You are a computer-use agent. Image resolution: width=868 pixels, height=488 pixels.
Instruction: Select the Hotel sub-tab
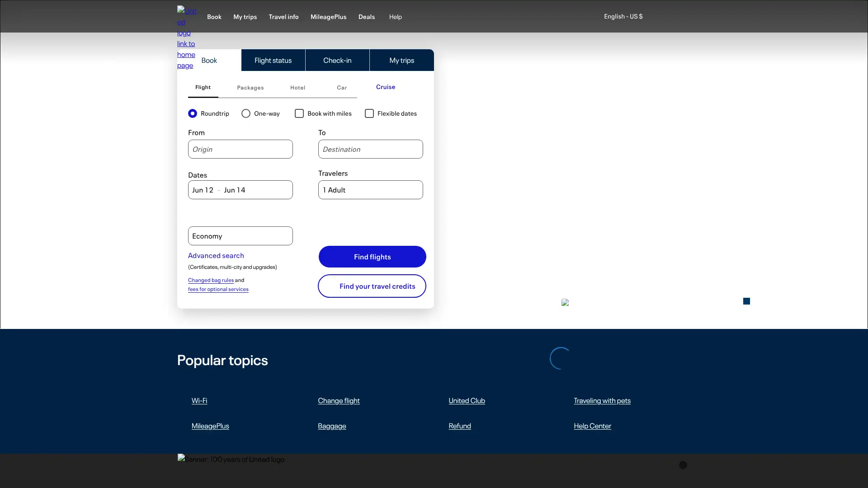tap(298, 88)
